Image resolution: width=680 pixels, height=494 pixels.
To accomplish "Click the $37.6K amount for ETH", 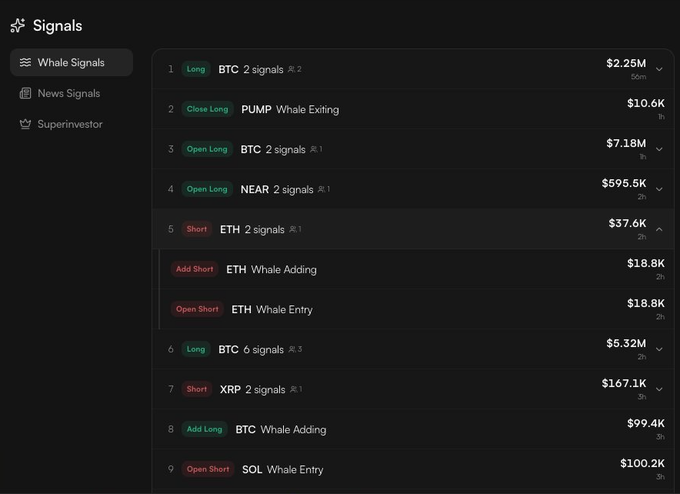I will click(627, 223).
